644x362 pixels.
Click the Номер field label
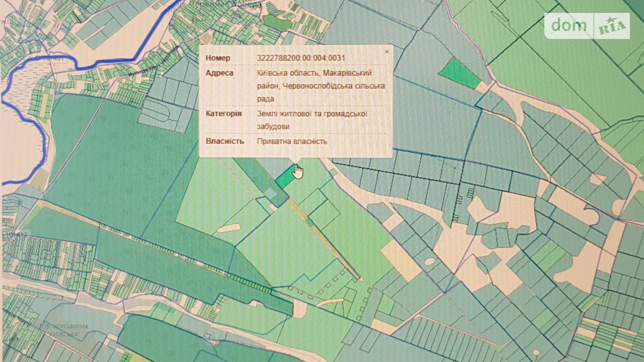point(218,58)
